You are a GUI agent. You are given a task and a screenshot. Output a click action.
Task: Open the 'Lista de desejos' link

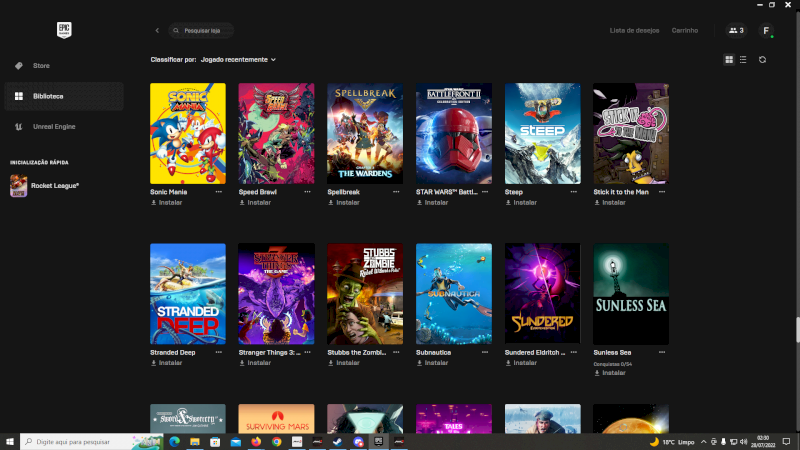(x=635, y=31)
